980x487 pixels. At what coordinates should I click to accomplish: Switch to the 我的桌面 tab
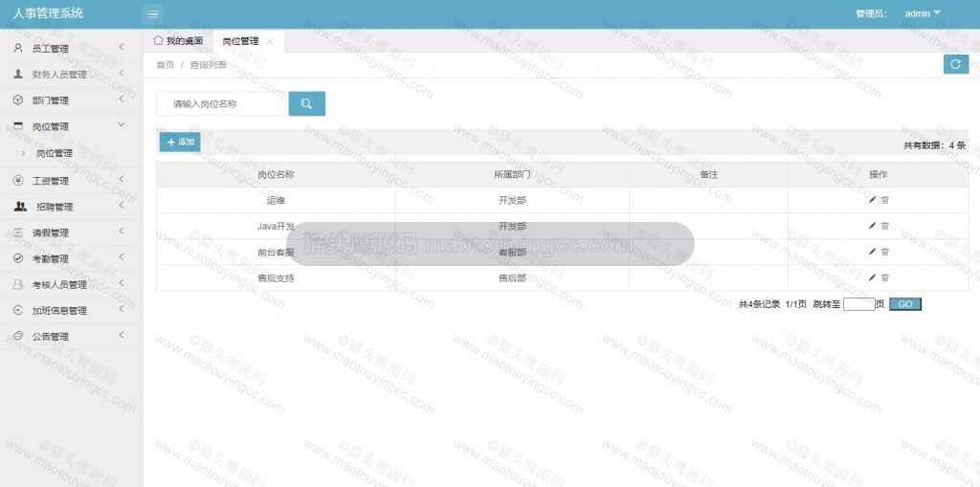(178, 41)
